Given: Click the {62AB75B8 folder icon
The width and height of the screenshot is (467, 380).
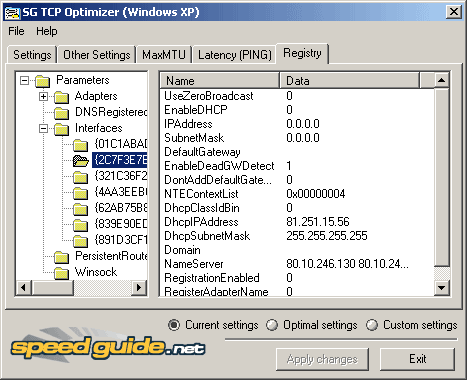Looking at the screenshot, I should [x=81, y=209].
